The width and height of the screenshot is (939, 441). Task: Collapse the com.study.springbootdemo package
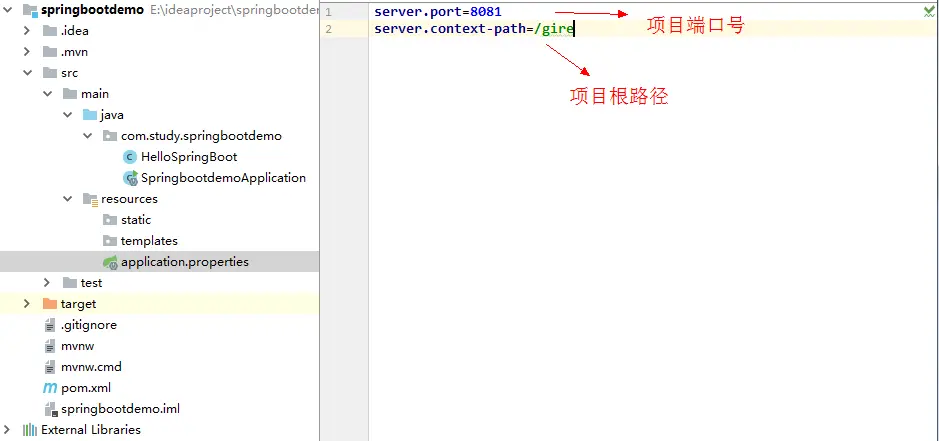click(87, 135)
